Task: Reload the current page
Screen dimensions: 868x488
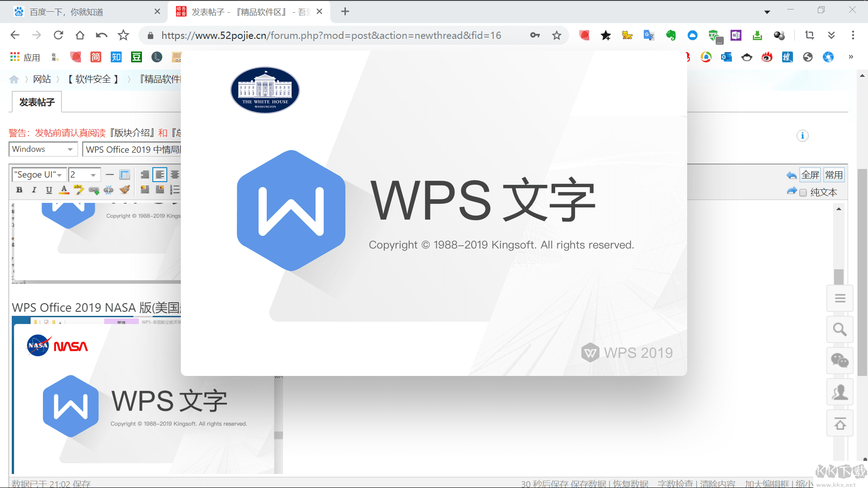Action: 58,35
